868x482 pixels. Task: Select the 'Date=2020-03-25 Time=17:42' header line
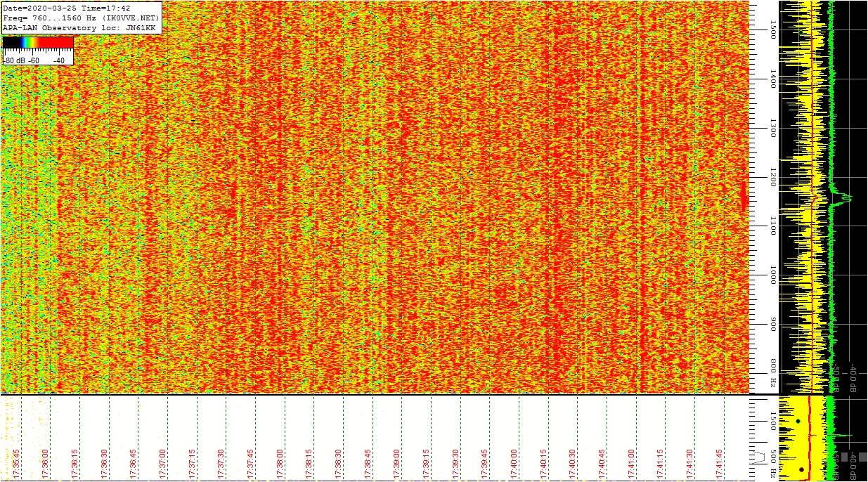point(67,8)
